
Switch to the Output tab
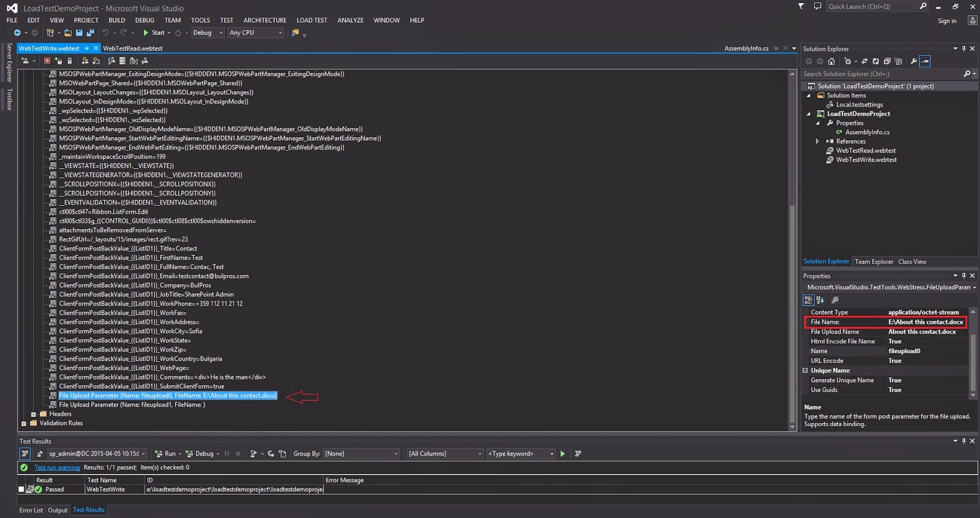(58, 510)
